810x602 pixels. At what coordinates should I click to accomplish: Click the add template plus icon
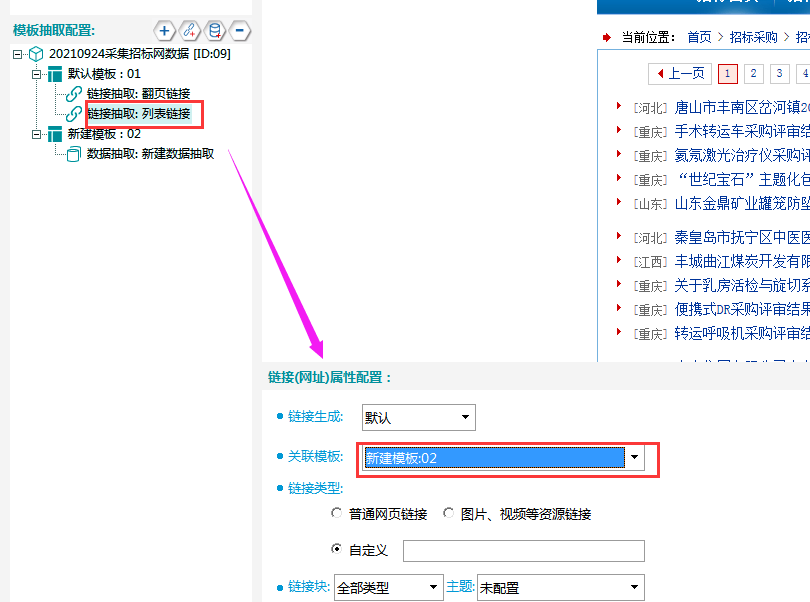(x=163, y=31)
